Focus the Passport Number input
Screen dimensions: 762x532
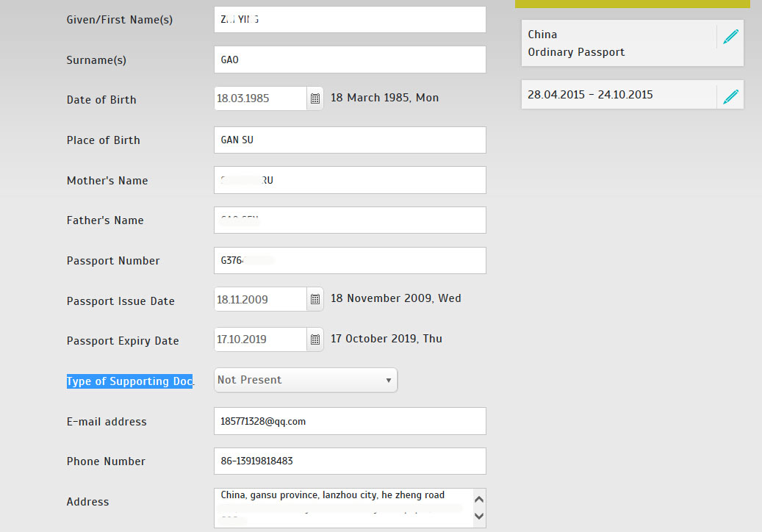tap(350, 260)
